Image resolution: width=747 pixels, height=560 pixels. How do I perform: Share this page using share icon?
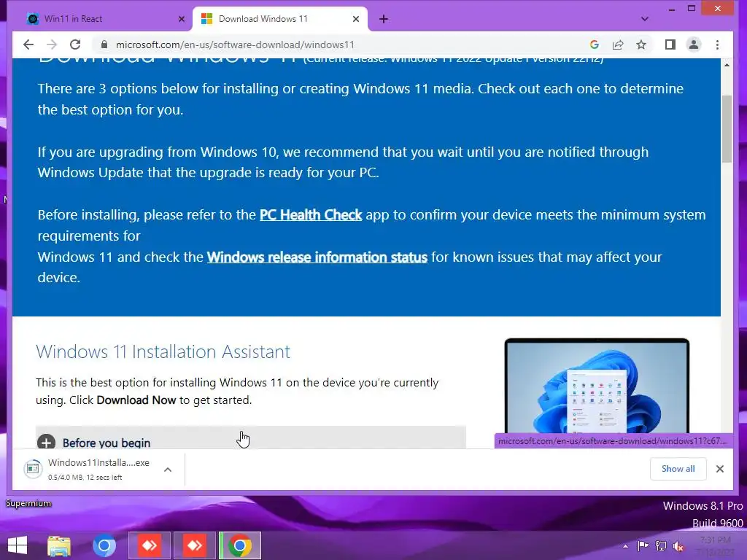[x=618, y=44]
